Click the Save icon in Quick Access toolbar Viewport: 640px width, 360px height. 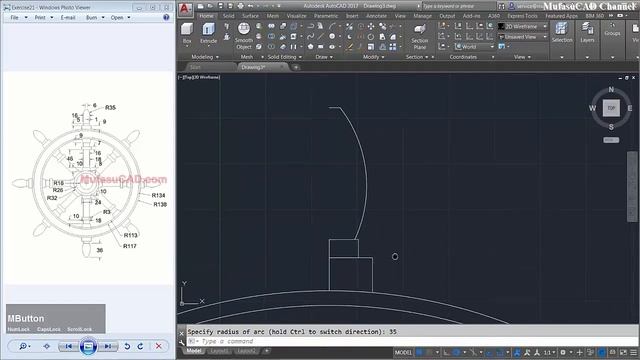pos(220,6)
